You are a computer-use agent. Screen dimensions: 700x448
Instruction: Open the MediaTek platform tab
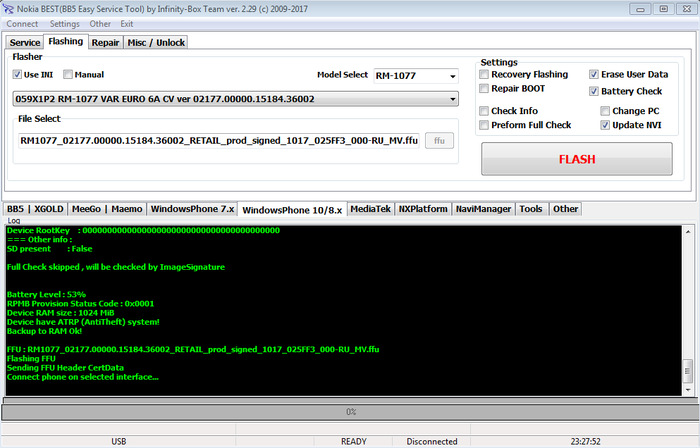[371, 209]
